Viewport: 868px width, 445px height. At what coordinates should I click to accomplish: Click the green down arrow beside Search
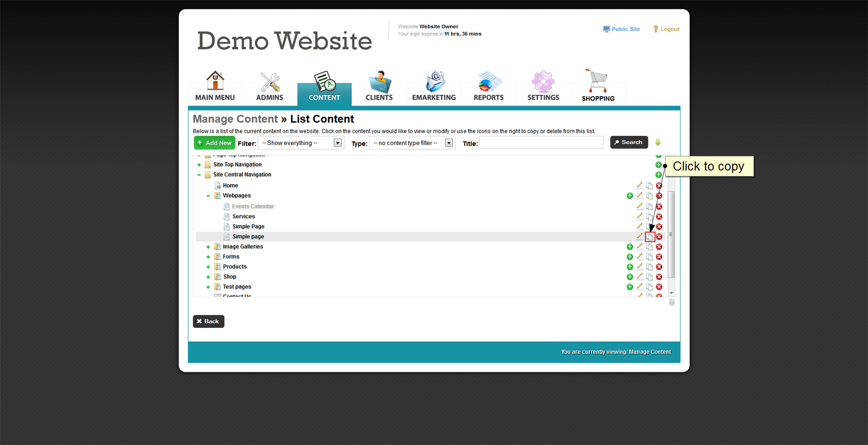658,142
